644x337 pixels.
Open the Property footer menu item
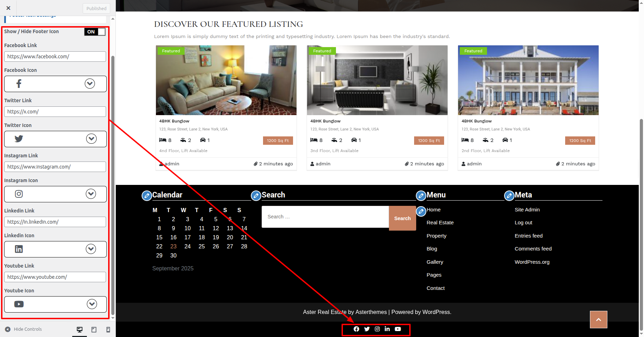(436, 236)
